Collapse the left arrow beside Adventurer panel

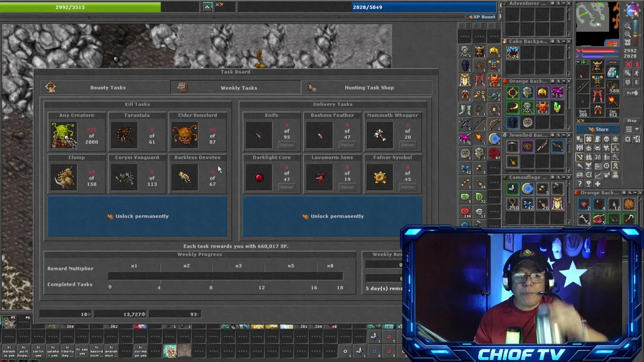pos(501,5)
